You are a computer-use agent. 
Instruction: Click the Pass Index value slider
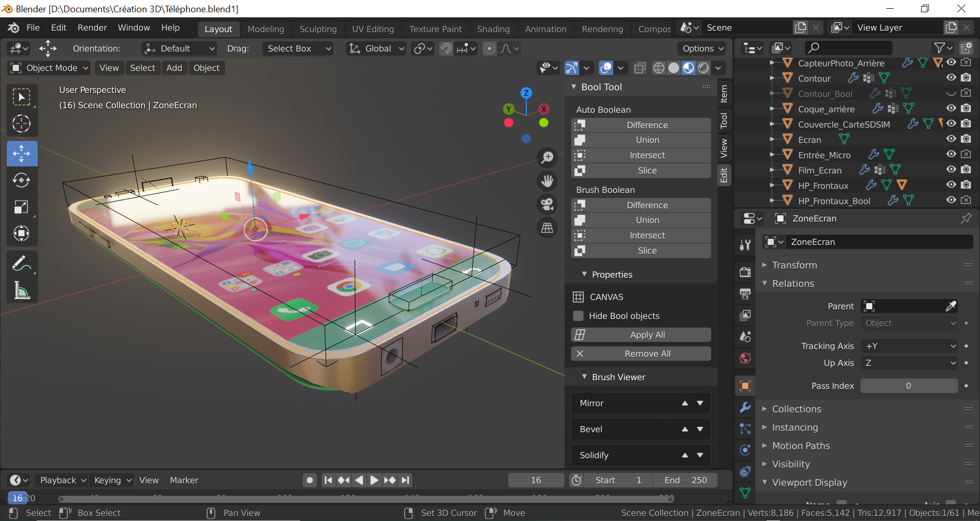click(x=909, y=386)
